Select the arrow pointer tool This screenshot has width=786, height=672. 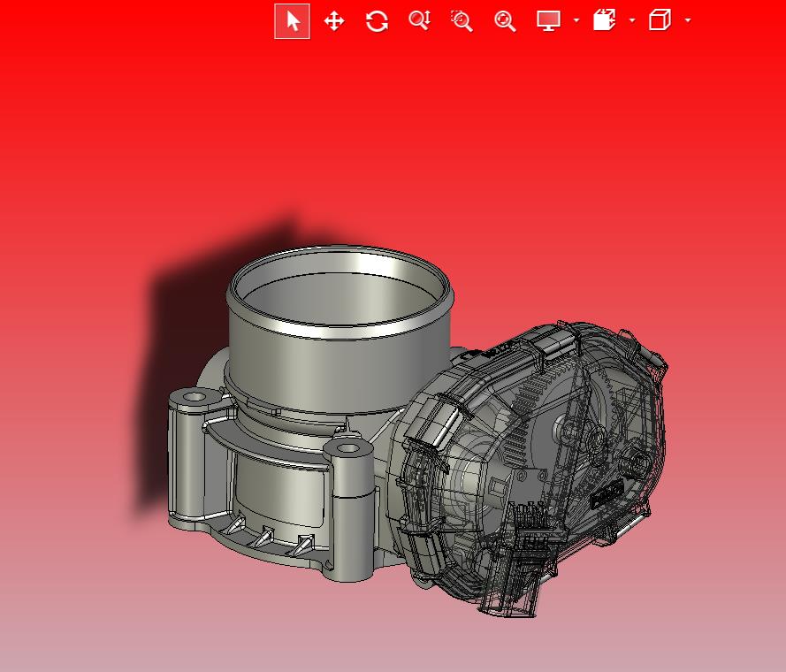(x=293, y=21)
